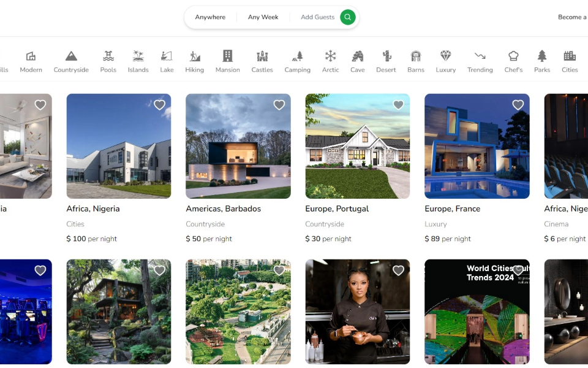Pick the Luxury diamond category
This screenshot has width=588, height=368.
pos(445,61)
